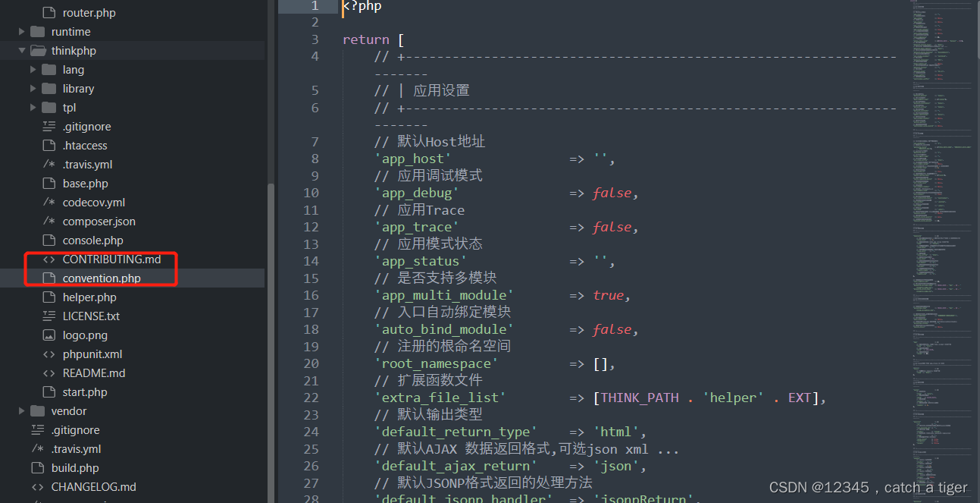Click the runtime folder icon
The height and width of the screenshot is (503, 980).
point(37,32)
